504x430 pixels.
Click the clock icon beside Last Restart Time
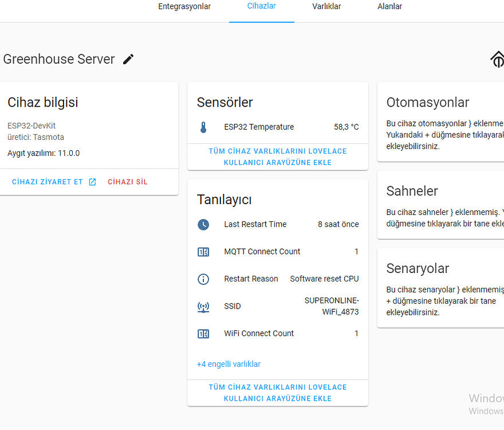click(x=203, y=224)
